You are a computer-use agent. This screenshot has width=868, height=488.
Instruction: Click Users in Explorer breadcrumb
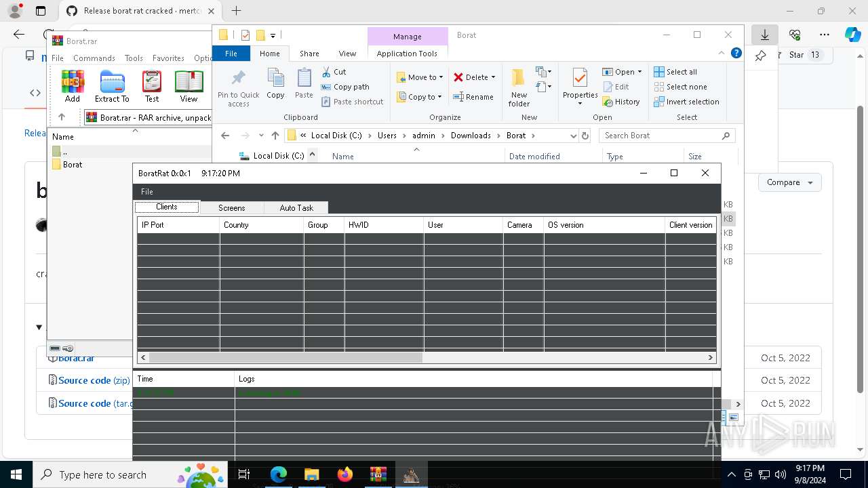(387, 136)
